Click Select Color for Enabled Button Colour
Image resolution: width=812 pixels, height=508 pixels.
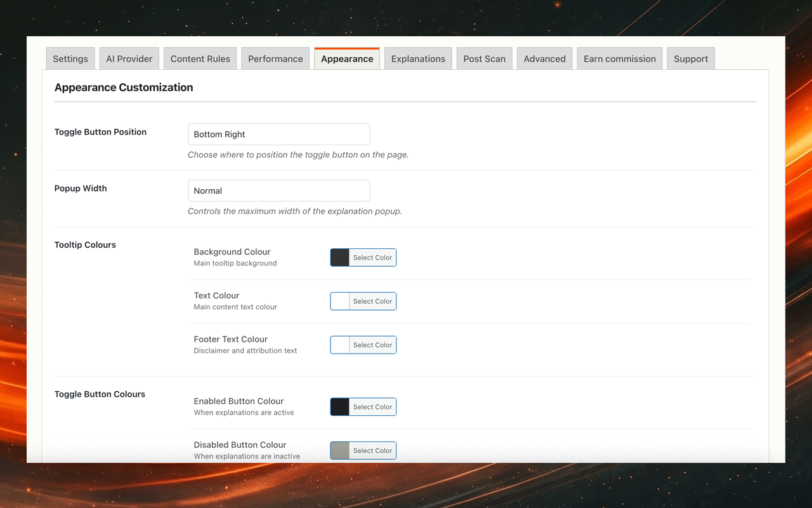[372, 406]
